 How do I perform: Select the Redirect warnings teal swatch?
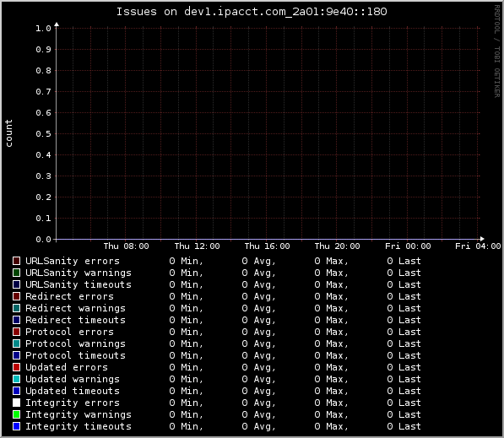(16, 308)
